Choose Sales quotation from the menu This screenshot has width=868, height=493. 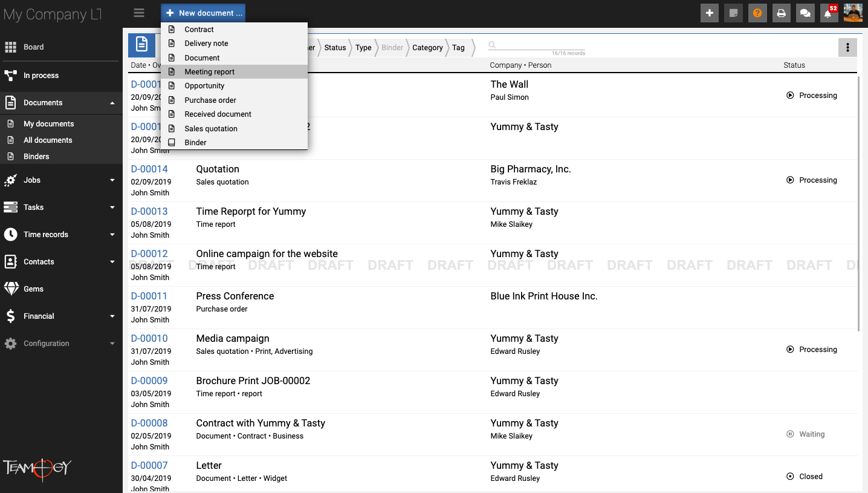coord(211,129)
